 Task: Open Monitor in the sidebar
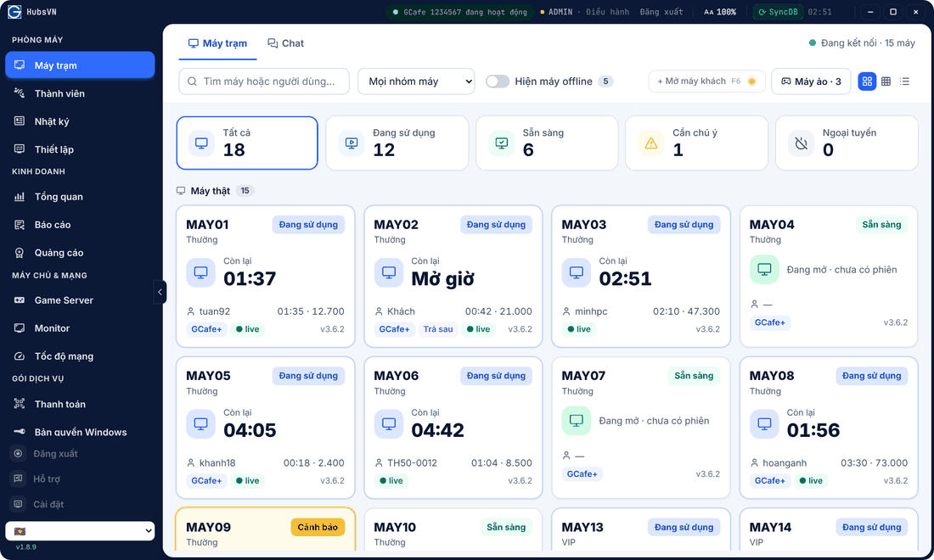80,328
